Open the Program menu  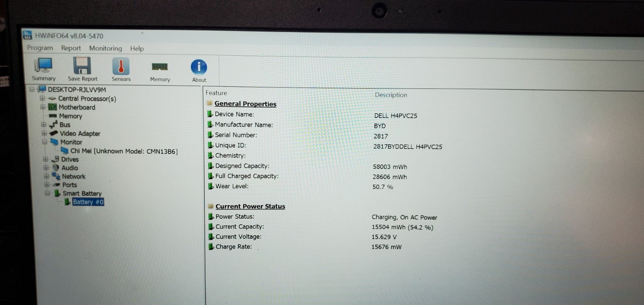click(40, 48)
